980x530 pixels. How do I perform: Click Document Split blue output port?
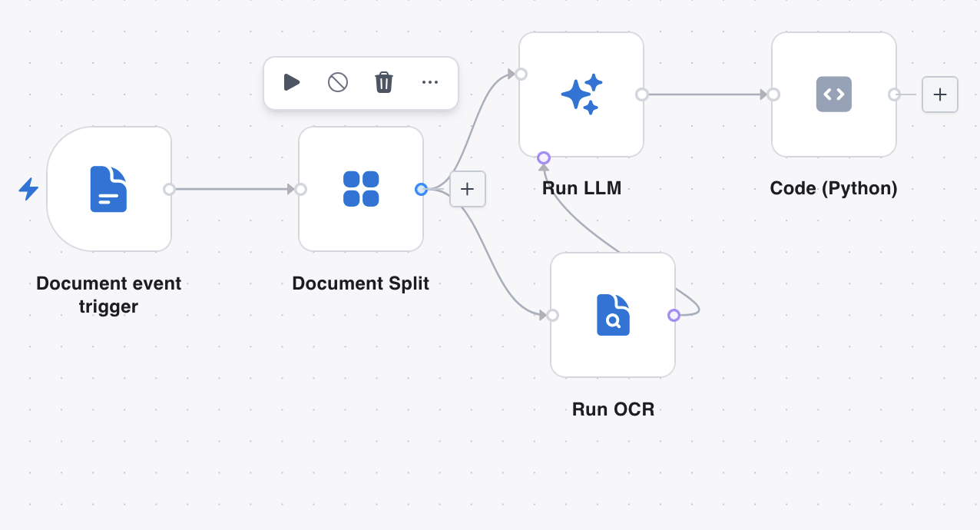(421, 189)
